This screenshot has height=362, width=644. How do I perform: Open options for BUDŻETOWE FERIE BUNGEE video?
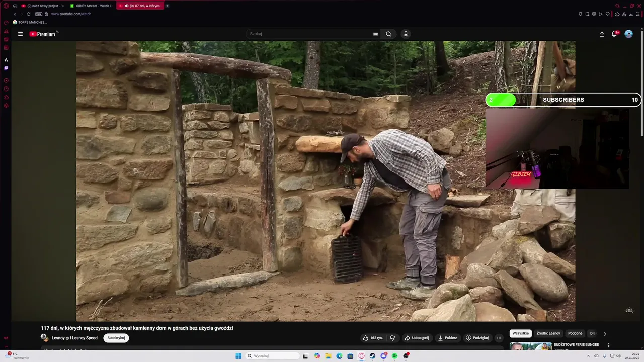[x=608, y=345]
